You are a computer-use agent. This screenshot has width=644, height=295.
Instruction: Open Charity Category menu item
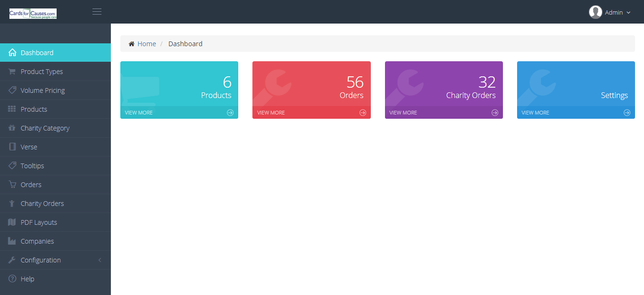coord(55,128)
